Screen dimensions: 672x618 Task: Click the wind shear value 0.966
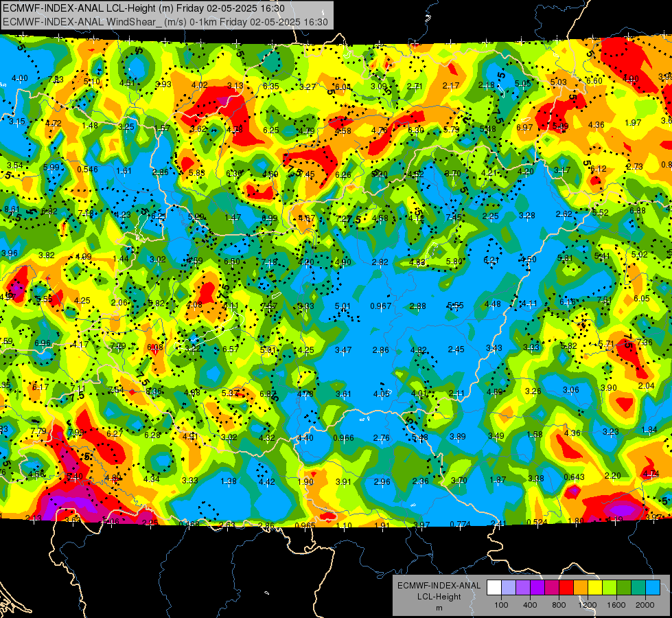(344, 438)
